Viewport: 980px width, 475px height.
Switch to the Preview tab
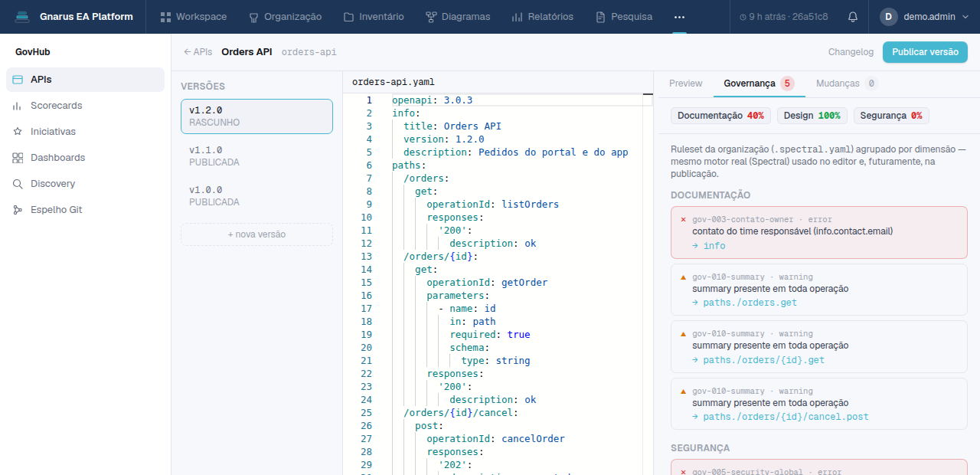pyautogui.click(x=685, y=84)
